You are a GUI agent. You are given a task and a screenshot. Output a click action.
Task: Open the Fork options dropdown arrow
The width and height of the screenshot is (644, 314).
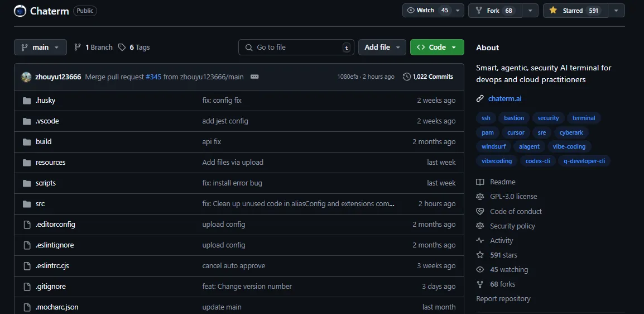pyautogui.click(x=530, y=11)
